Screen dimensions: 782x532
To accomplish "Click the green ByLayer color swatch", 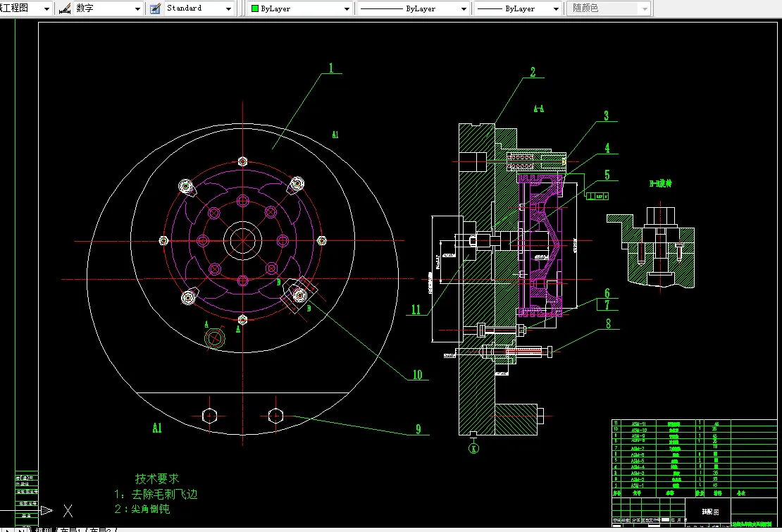I will point(255,8).
